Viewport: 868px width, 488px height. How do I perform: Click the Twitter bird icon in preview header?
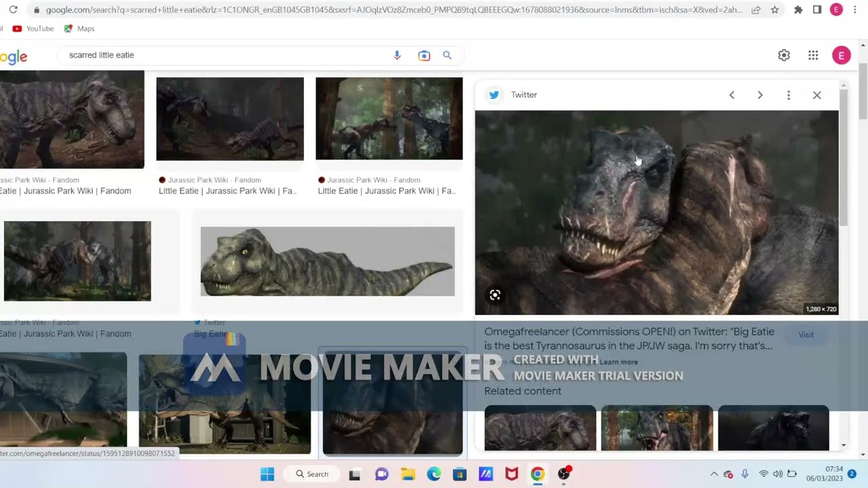(494, 95)
